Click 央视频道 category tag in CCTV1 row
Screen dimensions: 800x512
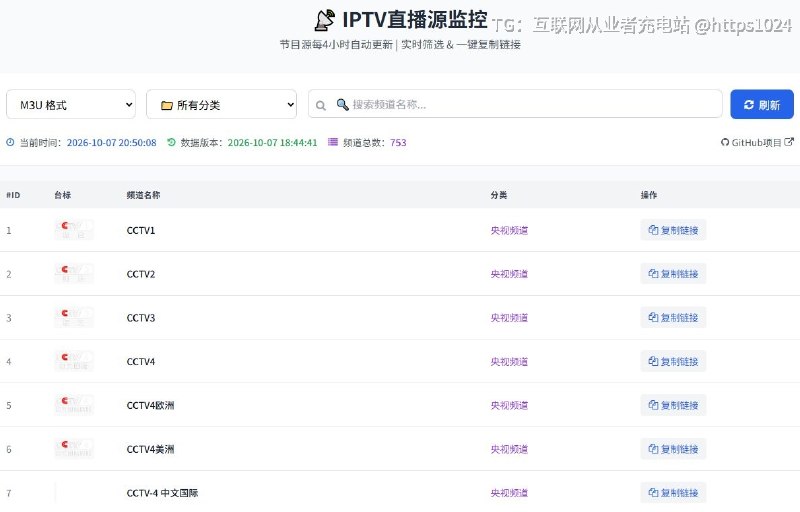click(509, 231)
